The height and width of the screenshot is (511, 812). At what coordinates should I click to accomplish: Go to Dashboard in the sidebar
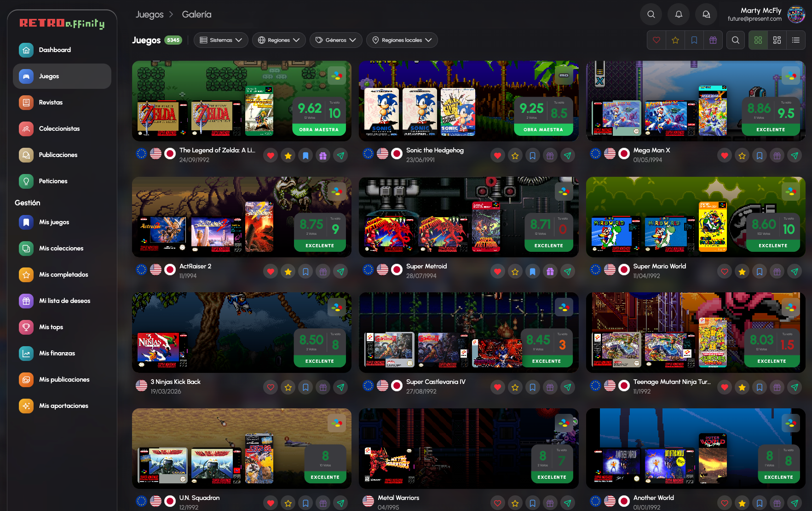[x=62, y=50]
